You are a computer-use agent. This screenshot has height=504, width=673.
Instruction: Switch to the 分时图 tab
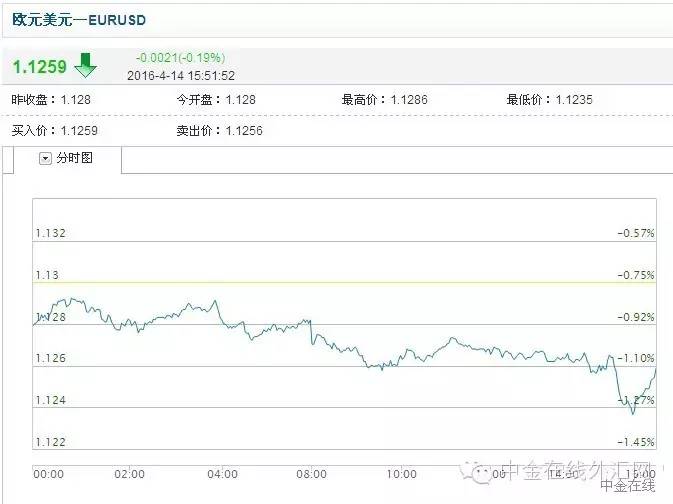(x=74, y=158)
